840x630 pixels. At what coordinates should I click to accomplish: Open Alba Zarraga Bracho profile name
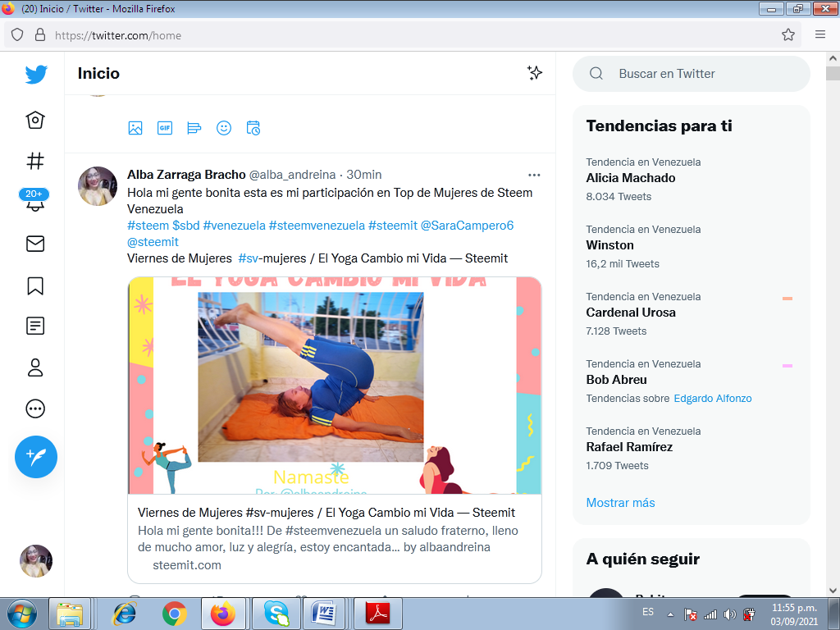[x=186, y=175]
